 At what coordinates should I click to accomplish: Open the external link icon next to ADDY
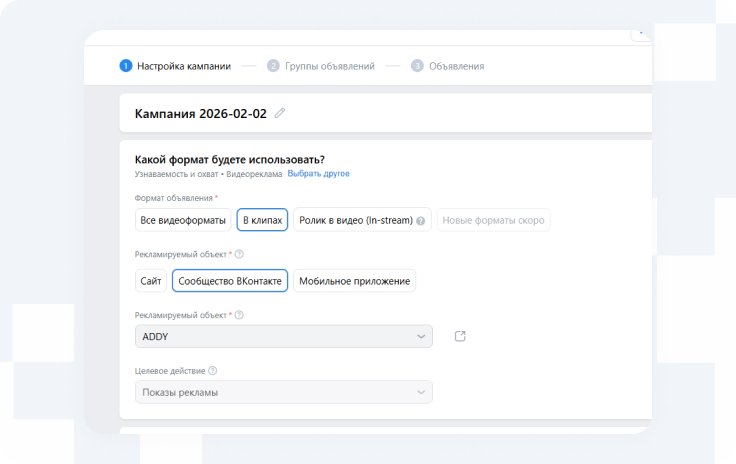[x=460, y=336]
